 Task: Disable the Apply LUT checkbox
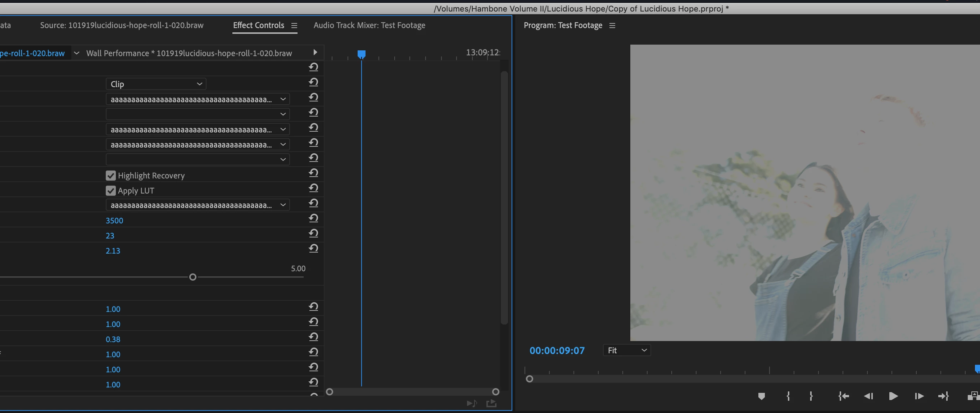111,191
